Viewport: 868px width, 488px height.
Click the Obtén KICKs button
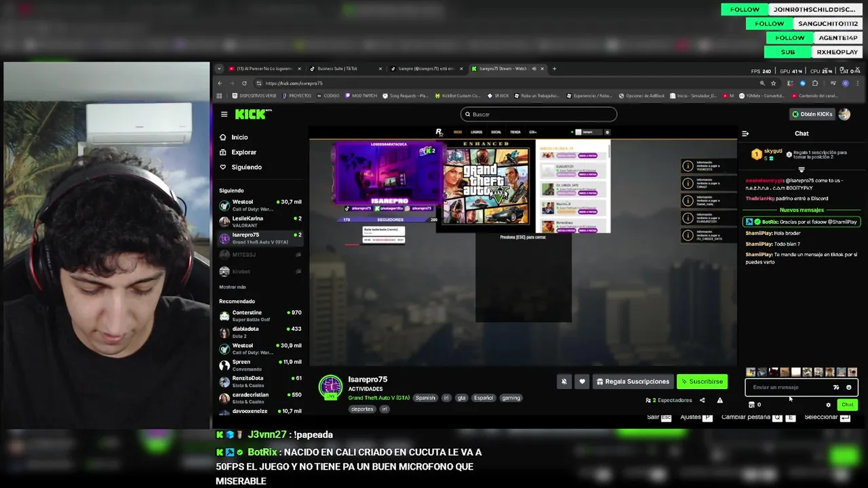tap(812, 114)
